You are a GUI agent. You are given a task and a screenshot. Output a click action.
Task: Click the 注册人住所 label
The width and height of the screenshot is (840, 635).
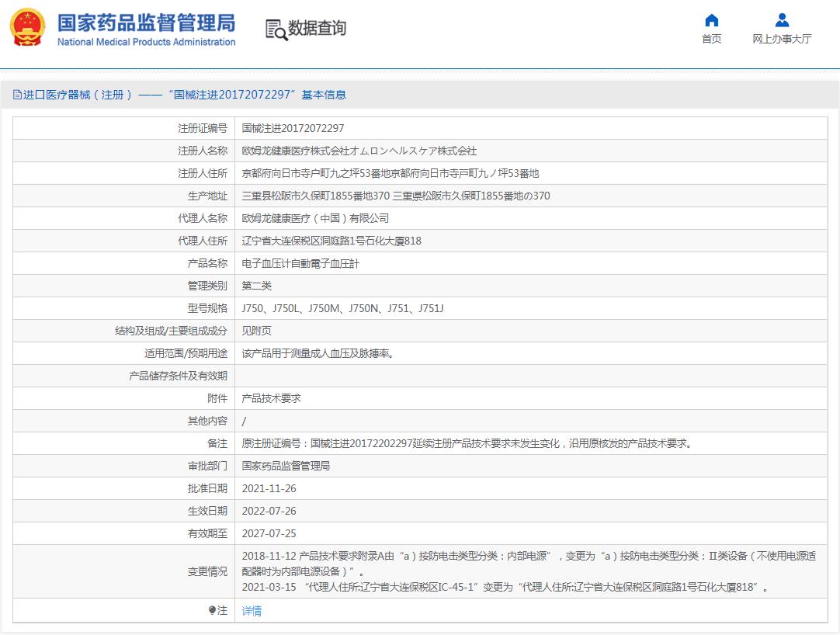tap(203, 173)
